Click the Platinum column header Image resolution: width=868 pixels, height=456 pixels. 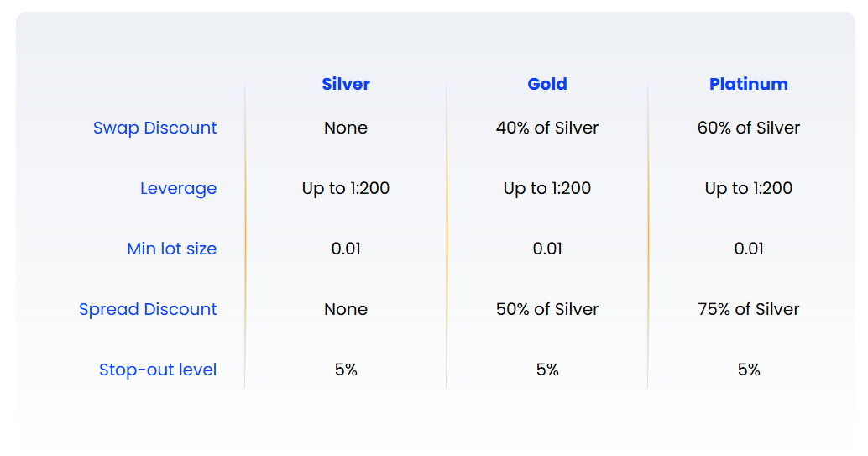coord(749,84)
